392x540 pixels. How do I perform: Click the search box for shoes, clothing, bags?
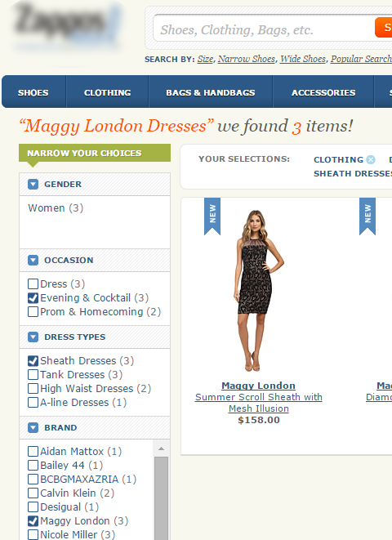[264, 29]
